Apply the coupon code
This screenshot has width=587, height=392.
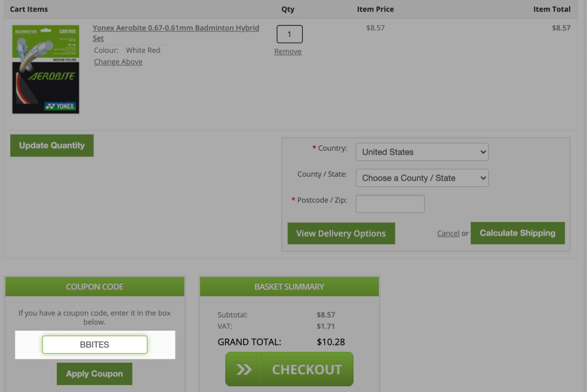[95, 374]
